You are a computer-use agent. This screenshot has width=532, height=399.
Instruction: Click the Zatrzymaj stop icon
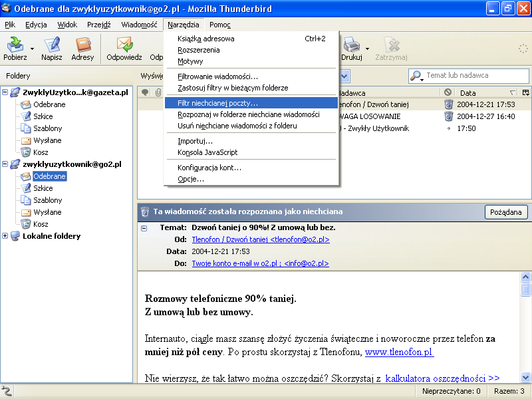click(x=392, y=44)
